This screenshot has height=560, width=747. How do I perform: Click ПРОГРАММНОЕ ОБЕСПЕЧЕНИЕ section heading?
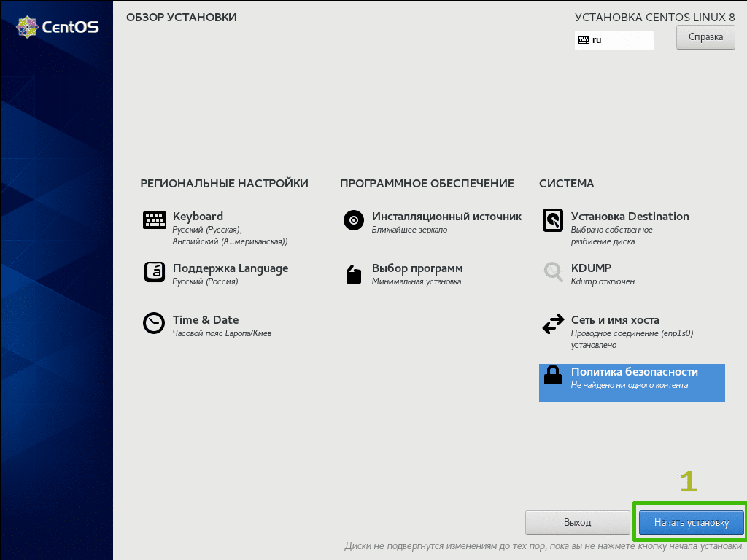point(427,183)
